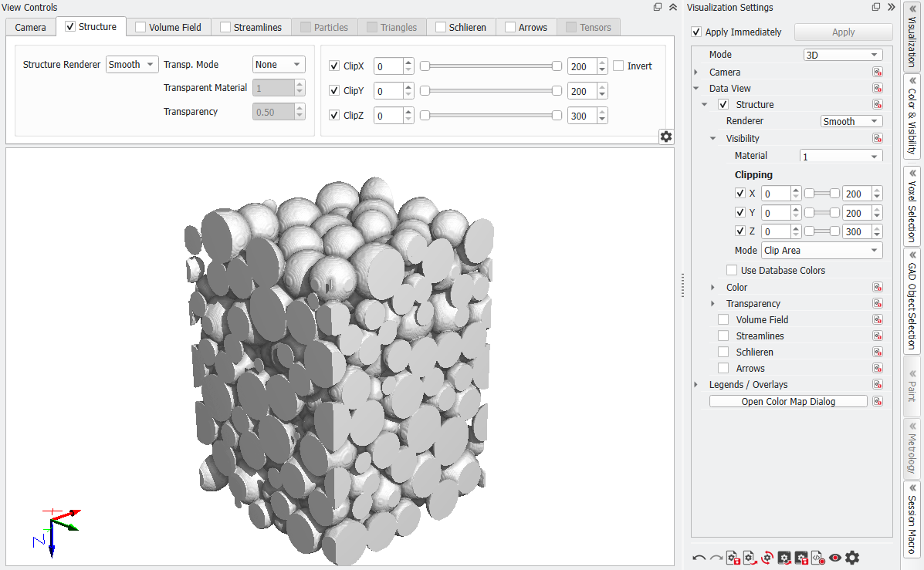Screen dimensions: 924x570
Task: Toggle the ClipZ checkbox
Action: click(334, 116)
